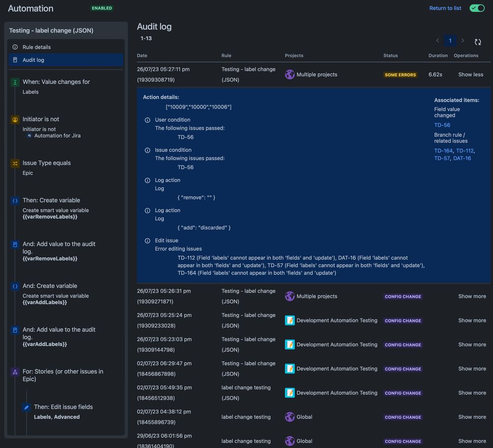
Task: Refresh the audit log list
Action: [x=478, y=42]
